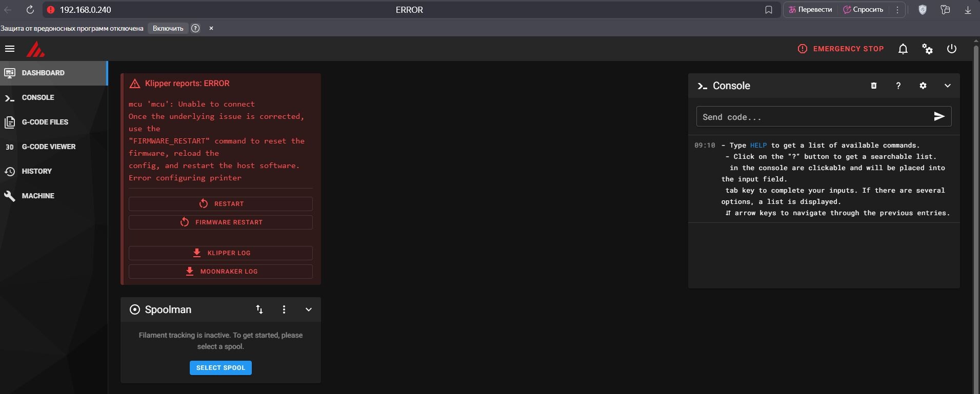
Task: Focus the Send code input field
Action: click(815, 117)
